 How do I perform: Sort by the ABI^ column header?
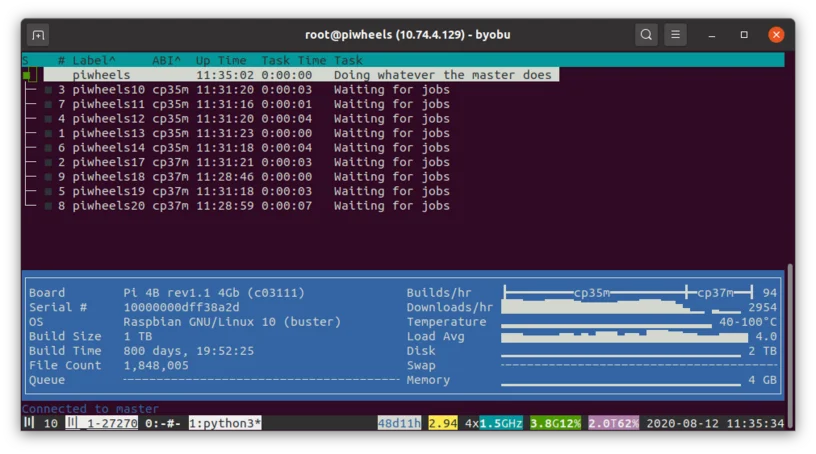pyautogui.click(x=167, y=60)
